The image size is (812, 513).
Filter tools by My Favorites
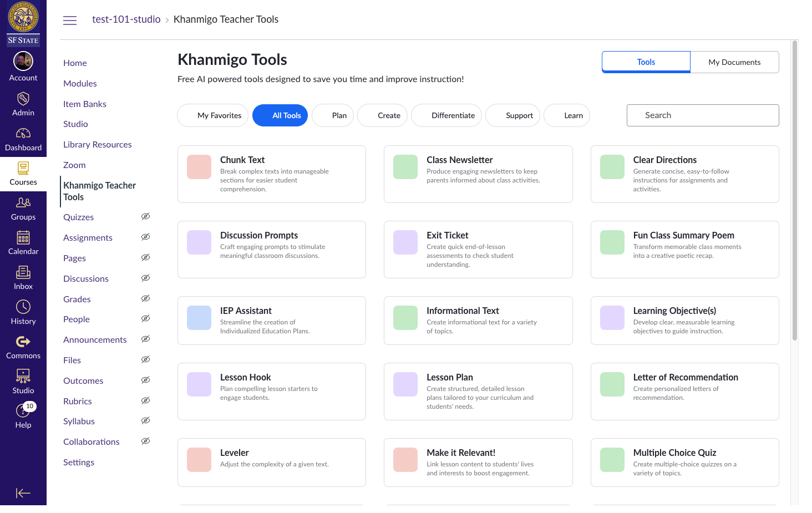[213, 115]
